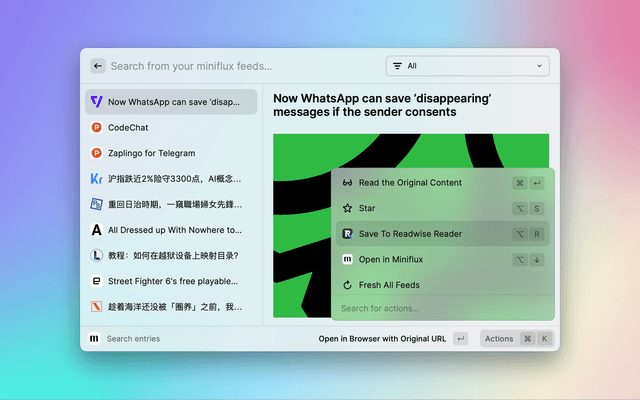Select the WhatsApp disappearing messages entry
The height and width of the screenshot is (400, 640).
click(170, 101)
